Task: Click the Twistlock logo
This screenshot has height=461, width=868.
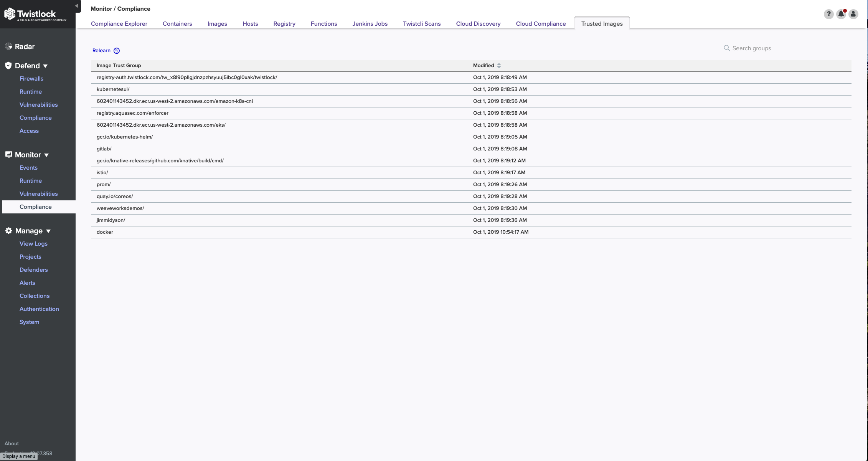Action: (35, 14)
